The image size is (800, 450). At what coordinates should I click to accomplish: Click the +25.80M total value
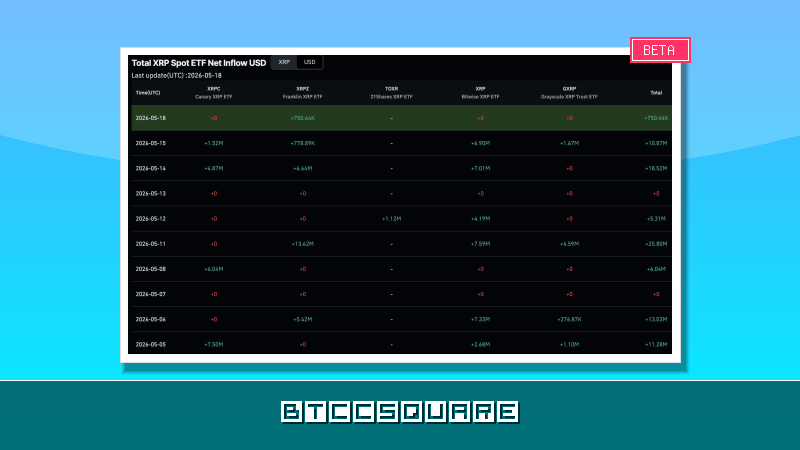tap(656, 244)
